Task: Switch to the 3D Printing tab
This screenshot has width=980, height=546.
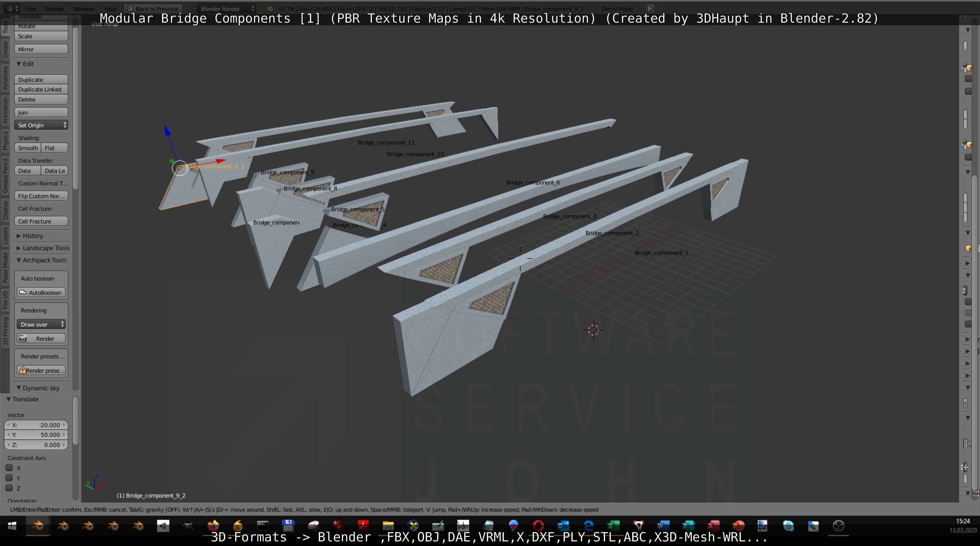Action: point(5,331)
